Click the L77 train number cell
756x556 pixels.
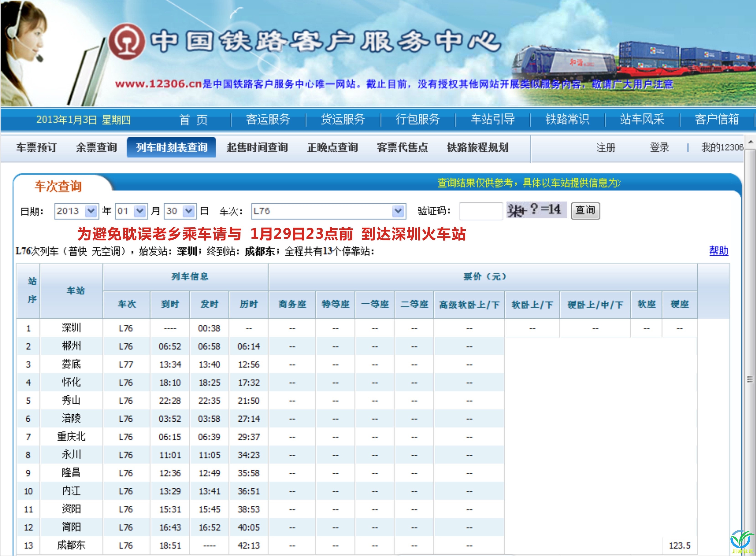(126, 364)
